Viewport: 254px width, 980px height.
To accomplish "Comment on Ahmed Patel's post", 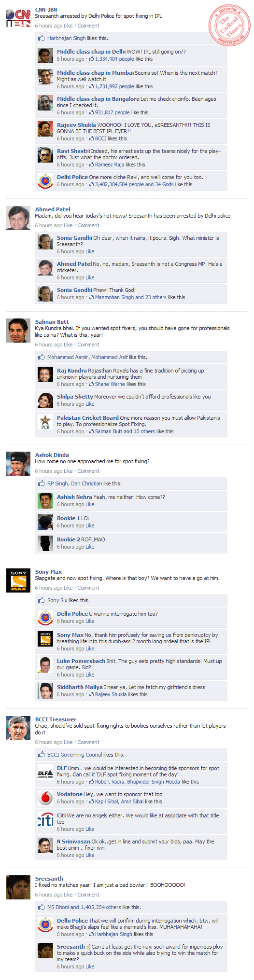I will pos(88,225).
